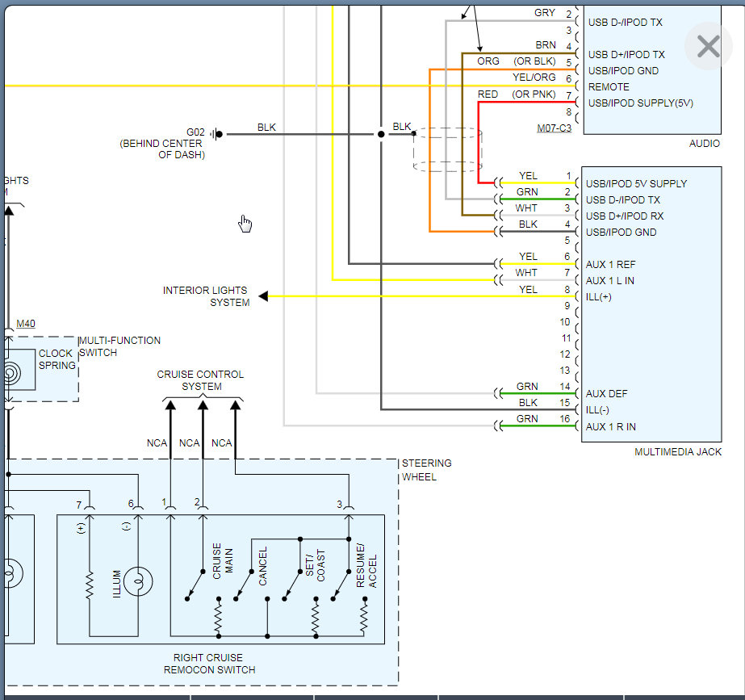Click the ILLUM lamp symbol
The height and width of the screenshot is (700, 745).
pyautogui.click(x=138, y=581)
